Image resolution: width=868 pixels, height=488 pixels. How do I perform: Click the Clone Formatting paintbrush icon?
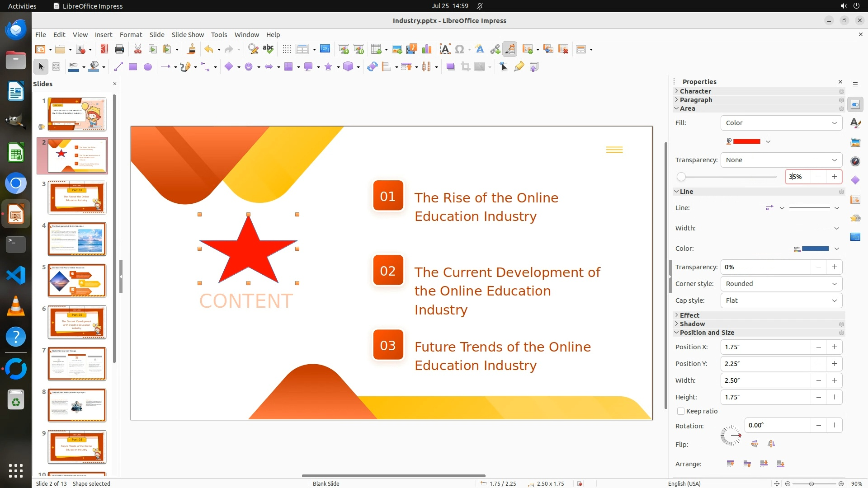pos(191,49)
